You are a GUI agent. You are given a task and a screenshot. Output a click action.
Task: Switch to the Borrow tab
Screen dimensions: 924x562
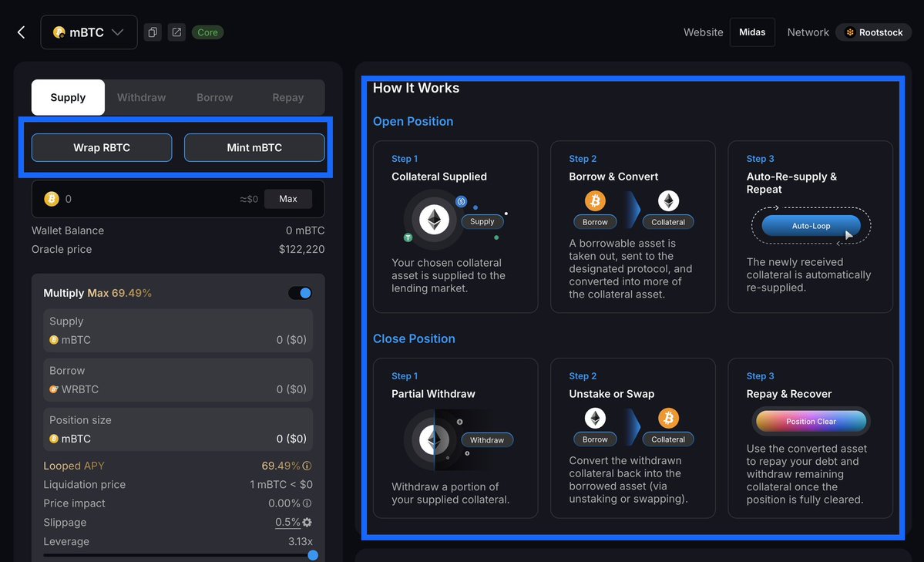click(214, 97)
